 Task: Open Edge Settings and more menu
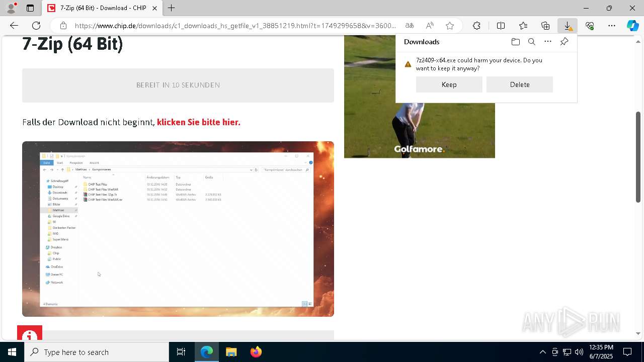pyautogui.click(x=612, y=26)
